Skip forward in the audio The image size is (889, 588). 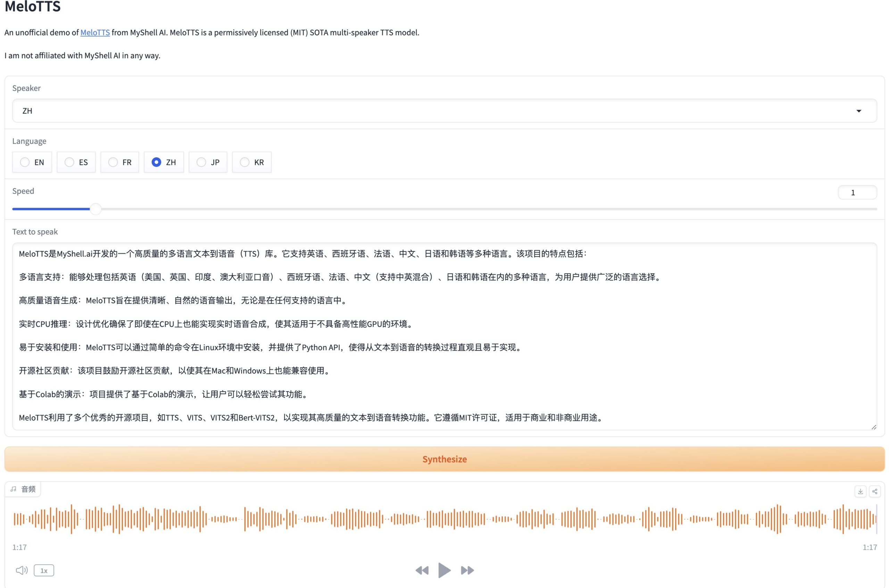click(x=467, y=570)
